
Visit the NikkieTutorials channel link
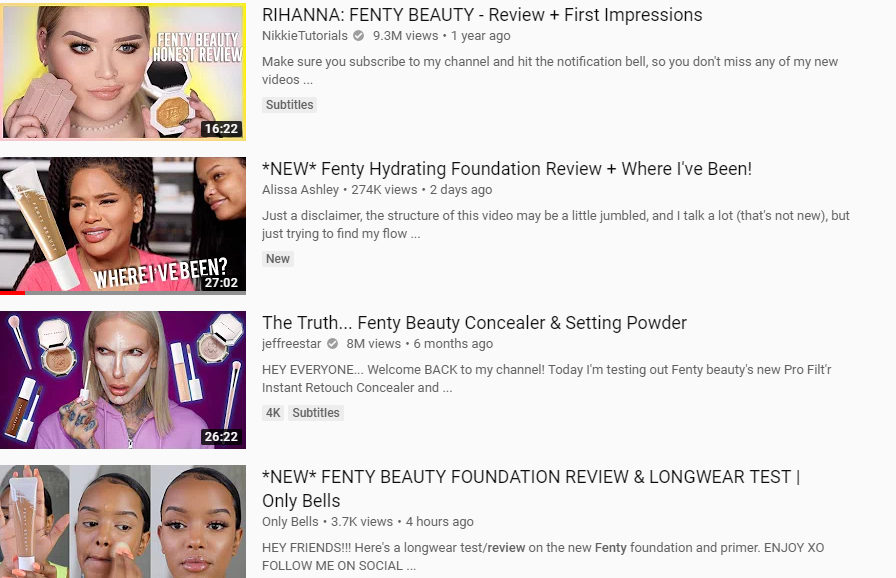point(305,36)
